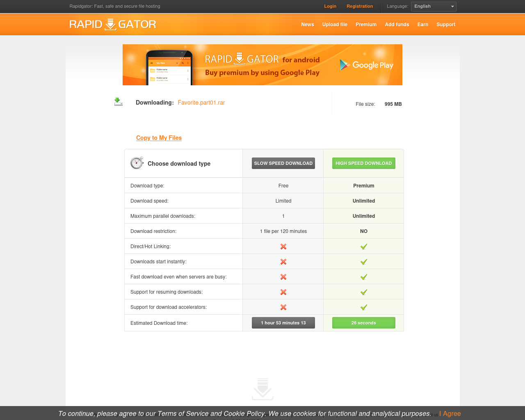Image resolution: width=525 pixels, height=420 pixels.
Task: Click the RapidGator logo in header
Action: point(113,24)
